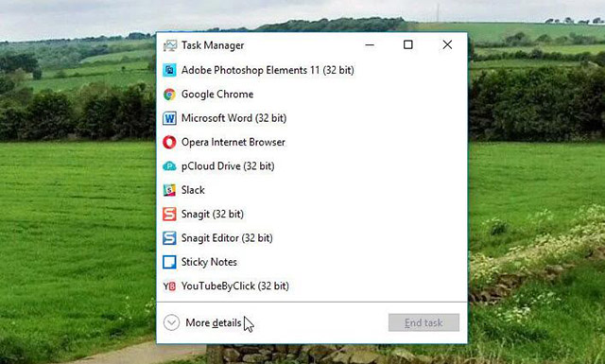Select the "Sticky Notes" process name

(209, 262)
